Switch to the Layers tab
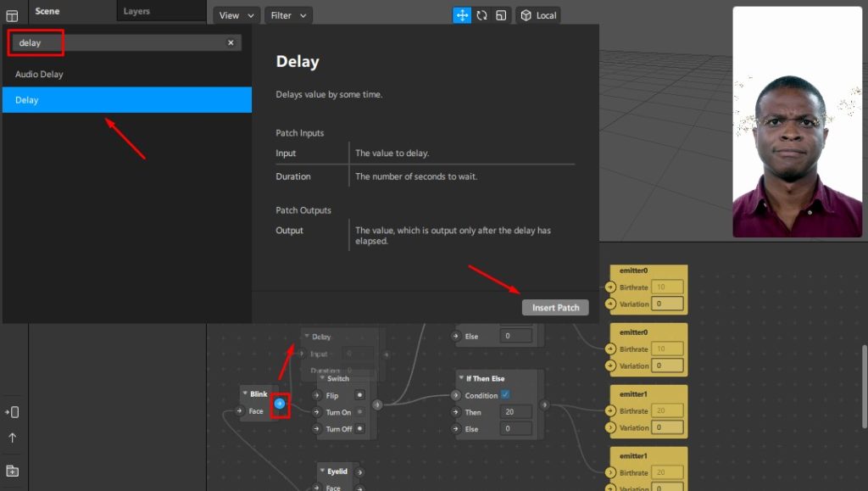The width and height of the screenshot is (868, 491). coord(136,11)
